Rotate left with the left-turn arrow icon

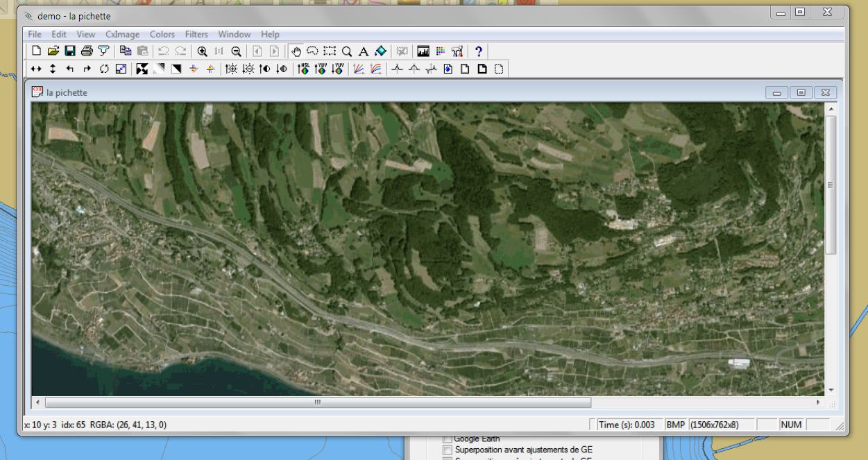point(70,69)
